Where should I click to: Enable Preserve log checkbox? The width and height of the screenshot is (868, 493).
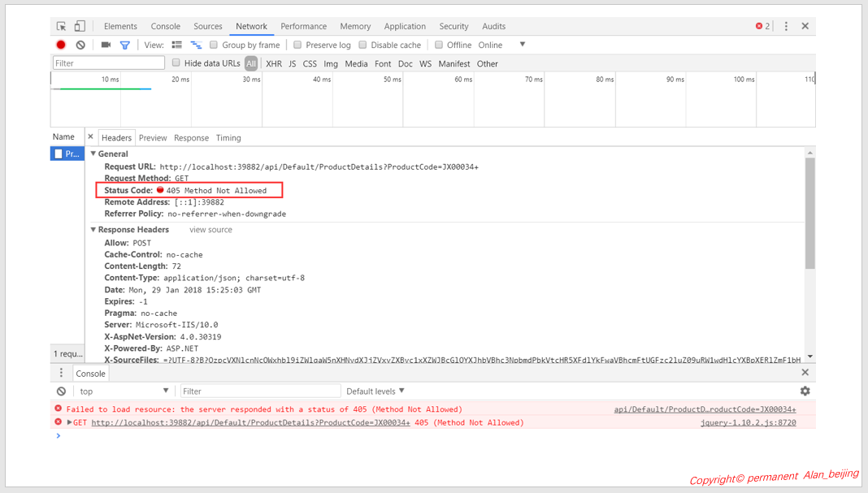(297, 45)
